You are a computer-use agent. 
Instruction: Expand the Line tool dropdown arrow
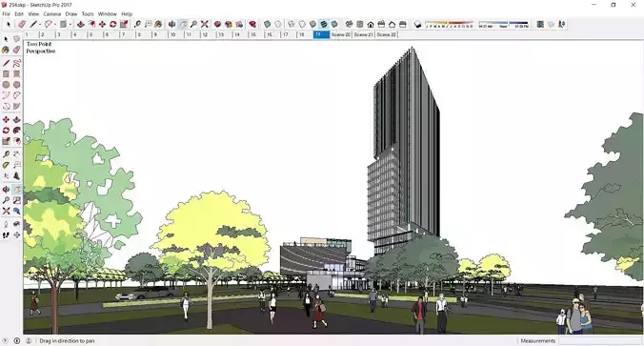(40, 25)
